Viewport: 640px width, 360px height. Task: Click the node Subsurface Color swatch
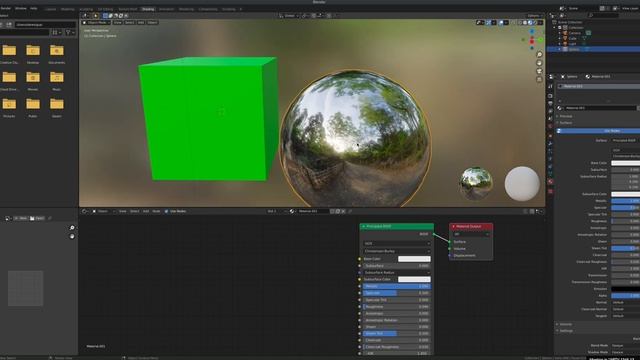pos(414,280)
